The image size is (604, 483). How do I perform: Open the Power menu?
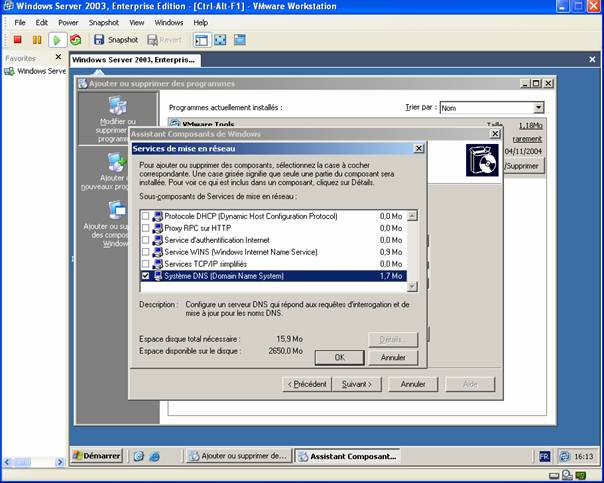tap(68, 23)
